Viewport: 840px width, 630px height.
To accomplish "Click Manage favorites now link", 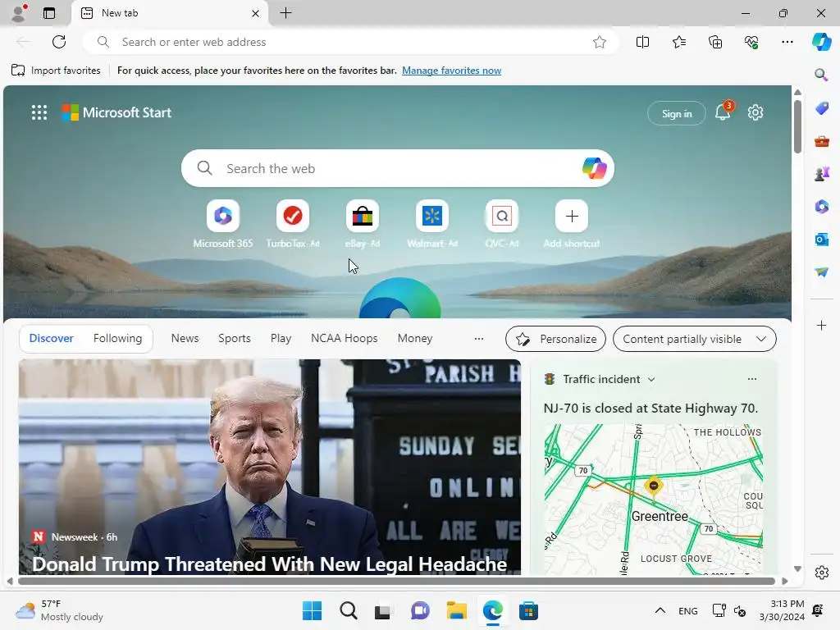I will 452,71.
